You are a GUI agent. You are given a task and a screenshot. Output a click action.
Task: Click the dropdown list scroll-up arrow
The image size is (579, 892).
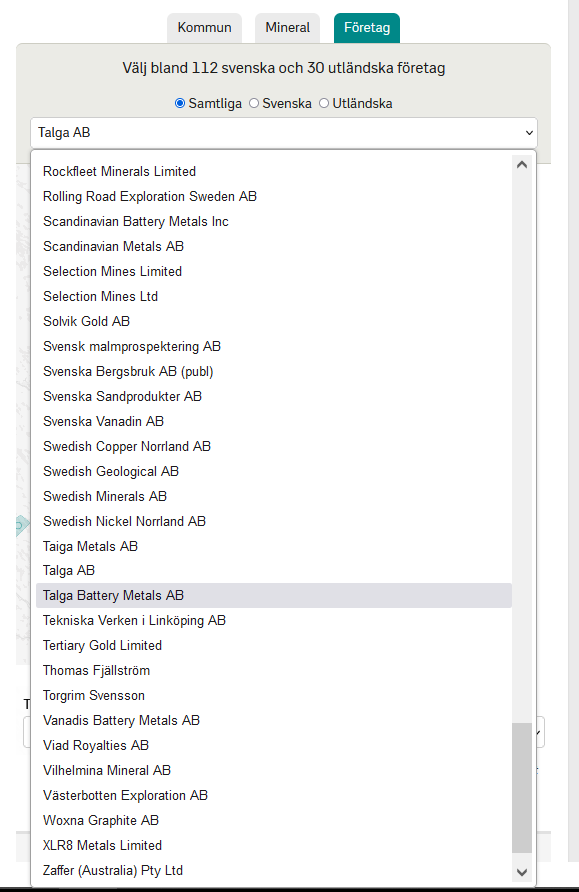pos(522,165)
